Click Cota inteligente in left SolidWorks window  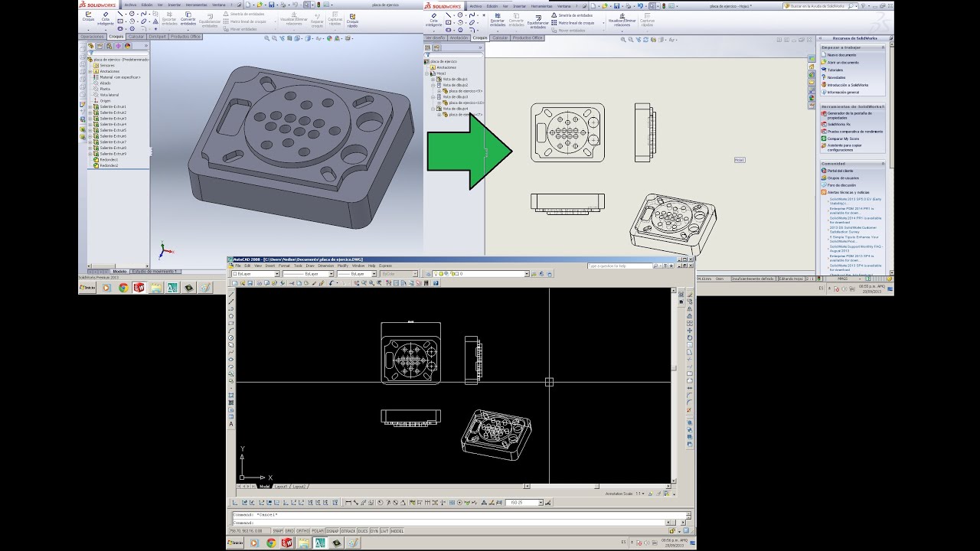pos(106,17)
